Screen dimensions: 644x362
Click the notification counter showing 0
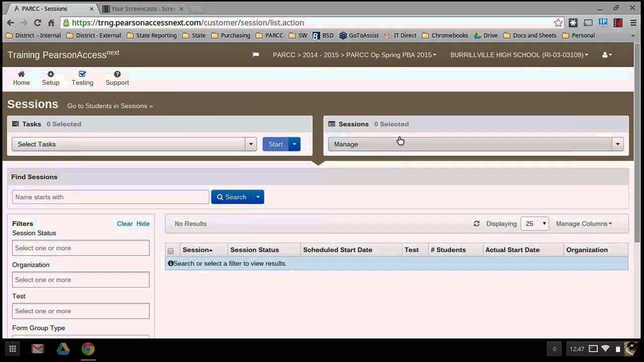(554, 349)
